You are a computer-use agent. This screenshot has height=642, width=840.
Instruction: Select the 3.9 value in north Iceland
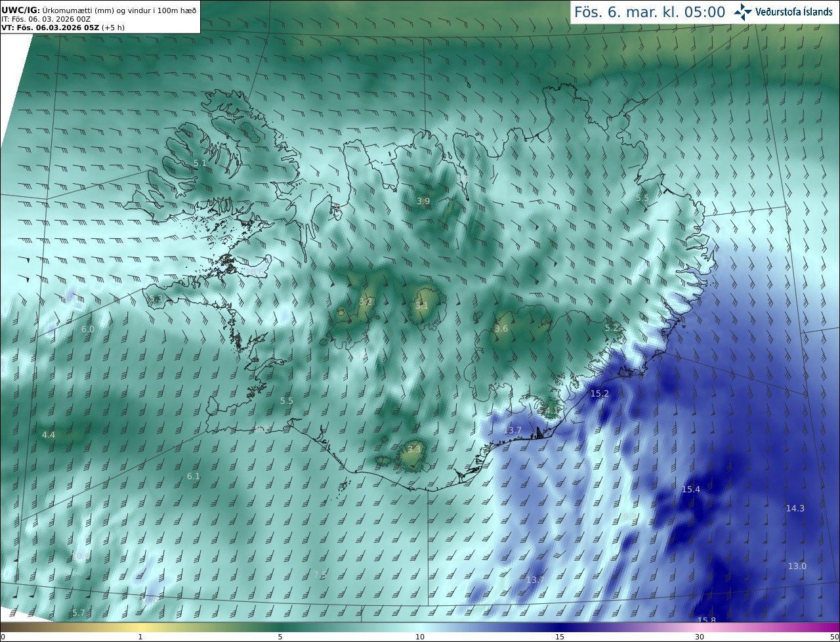point(423,201)
